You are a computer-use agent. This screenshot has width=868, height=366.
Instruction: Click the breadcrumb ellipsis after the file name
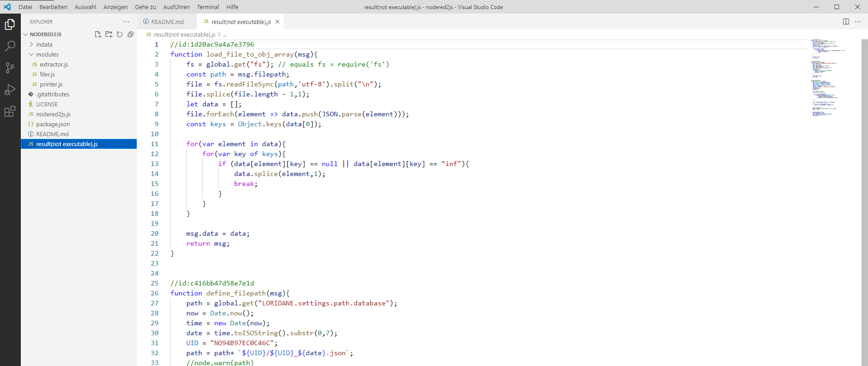pos(225,34)
